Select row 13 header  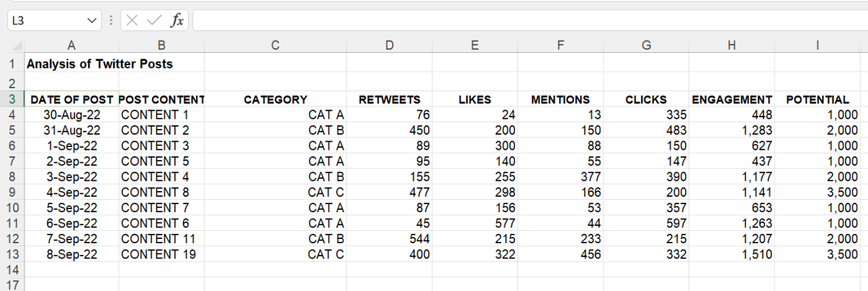click(x=12, y=254)
